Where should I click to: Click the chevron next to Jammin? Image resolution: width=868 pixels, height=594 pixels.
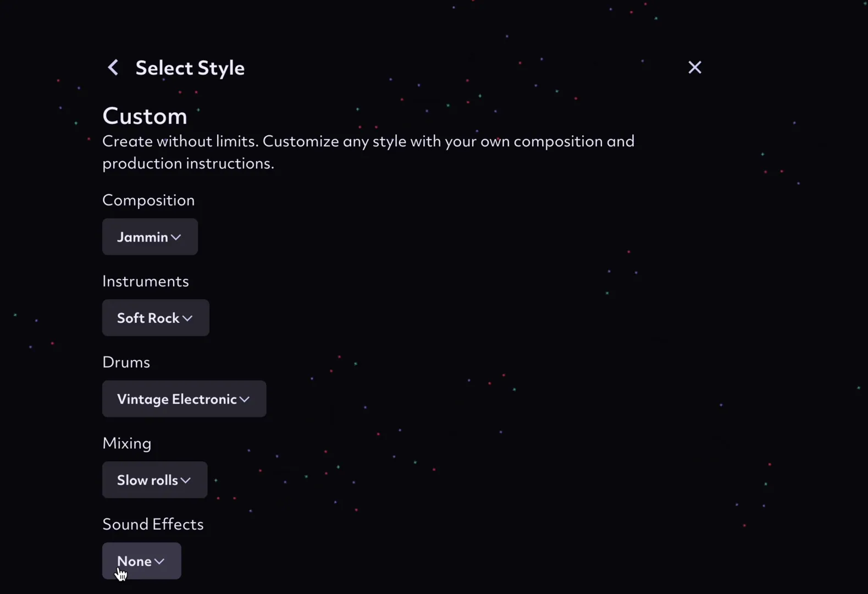click(x=176, y=238)
